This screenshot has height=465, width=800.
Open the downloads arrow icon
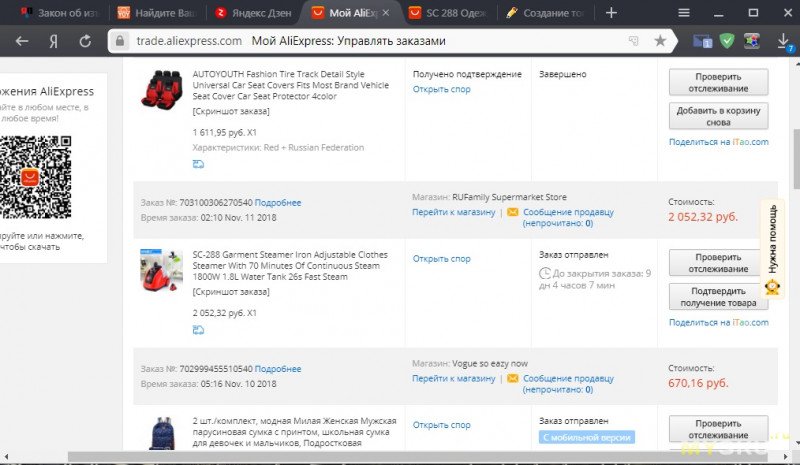click(x=784, y=42)
